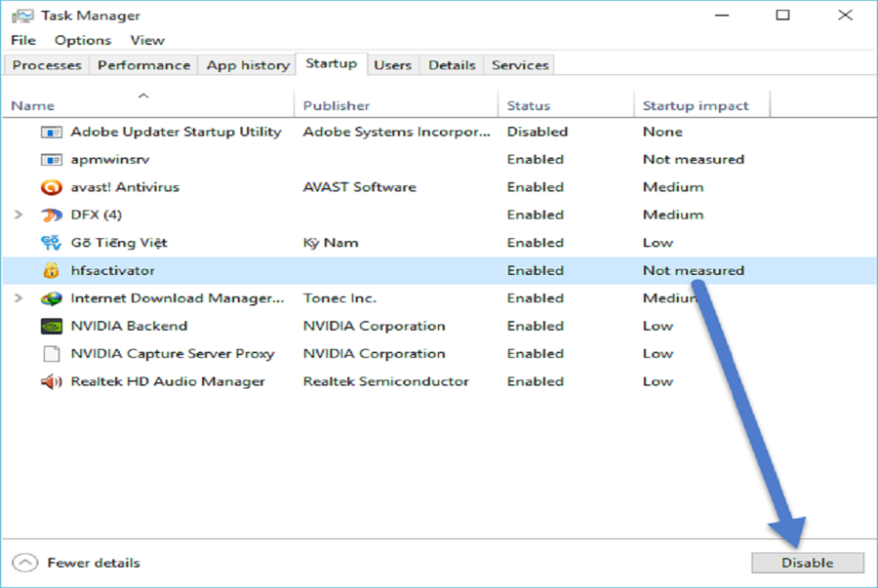This screenshot has width=878, height=588.
Task: Click the None startup impact cell
Action: point(662,132)
